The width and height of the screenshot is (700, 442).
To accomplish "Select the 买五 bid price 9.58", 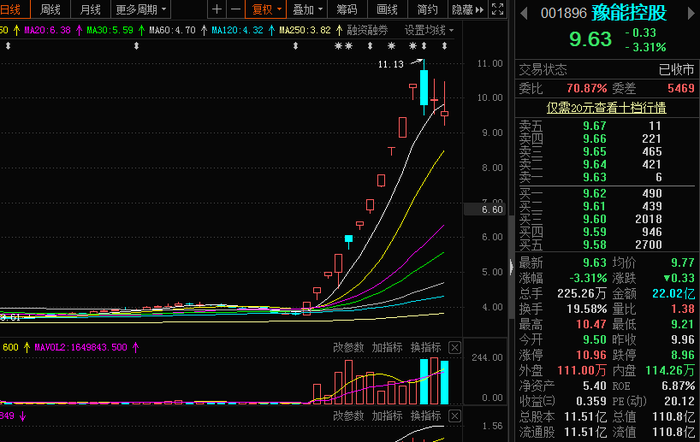I will (594, 245).
